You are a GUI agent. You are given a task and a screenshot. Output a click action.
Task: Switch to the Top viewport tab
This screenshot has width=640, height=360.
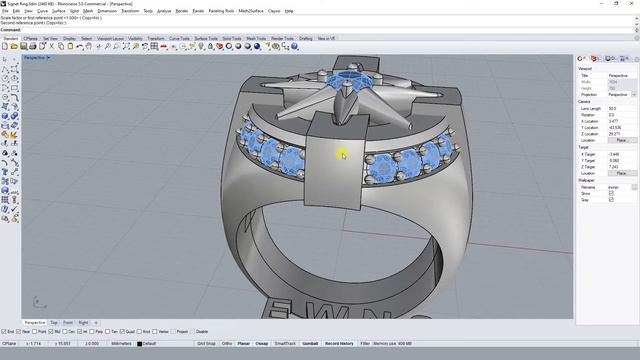pyautogui.click(x=54, y=322)
